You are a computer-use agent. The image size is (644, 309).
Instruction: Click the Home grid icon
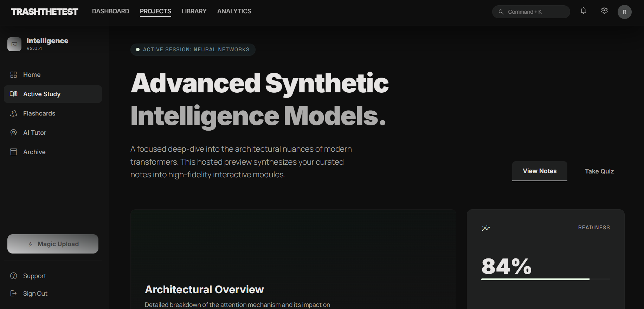pyautogui.click(x=14, y=75)
